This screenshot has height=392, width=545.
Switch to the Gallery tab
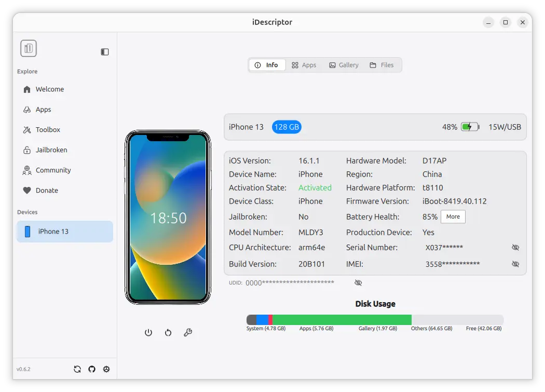[344, 65]
